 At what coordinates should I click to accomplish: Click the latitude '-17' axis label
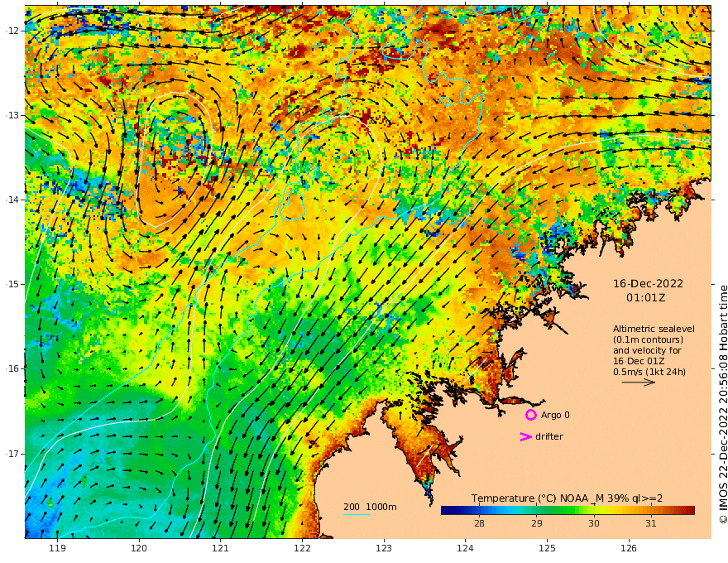pos(12,454)
